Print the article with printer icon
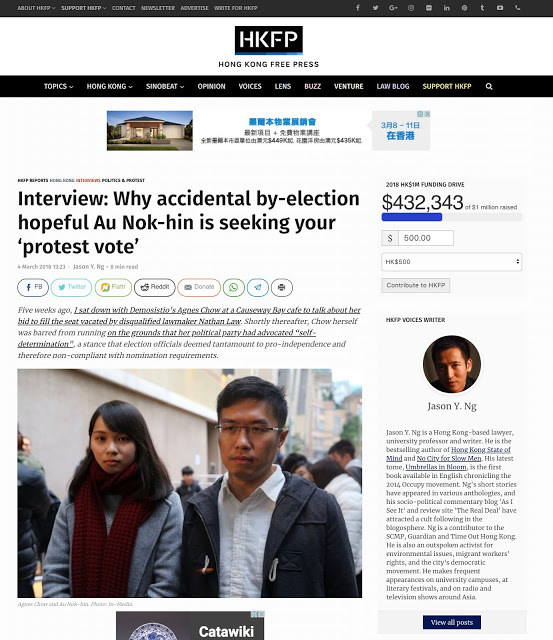Screen dimensions: 553x640 [x=282, y=287]
